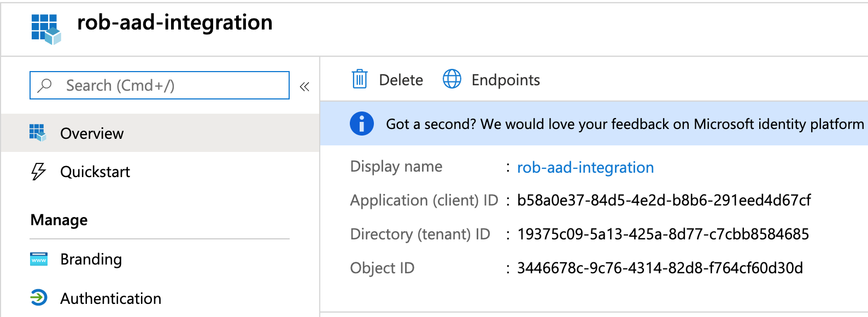The image size is (868, 317).
Task: Select the Object ID value
Action: click(x=660, y=268)
